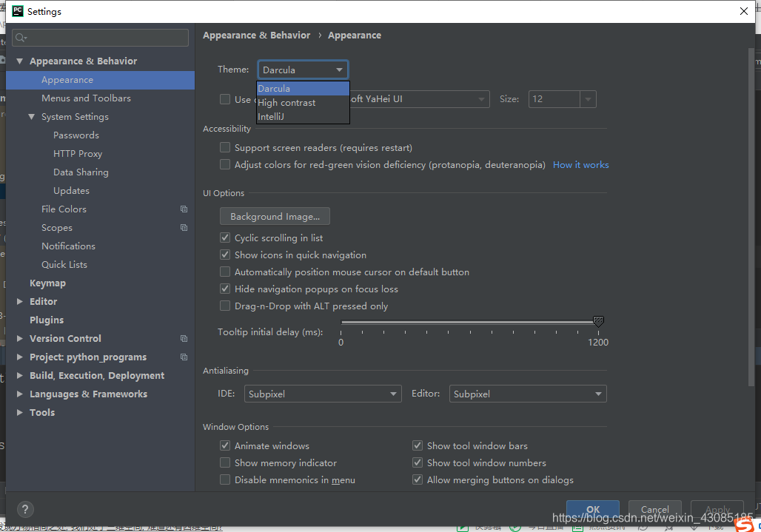The width and height of the screenshot is (761, 532).
Task: Click project-level icon next to Scopes
Action: pos(184,227)
